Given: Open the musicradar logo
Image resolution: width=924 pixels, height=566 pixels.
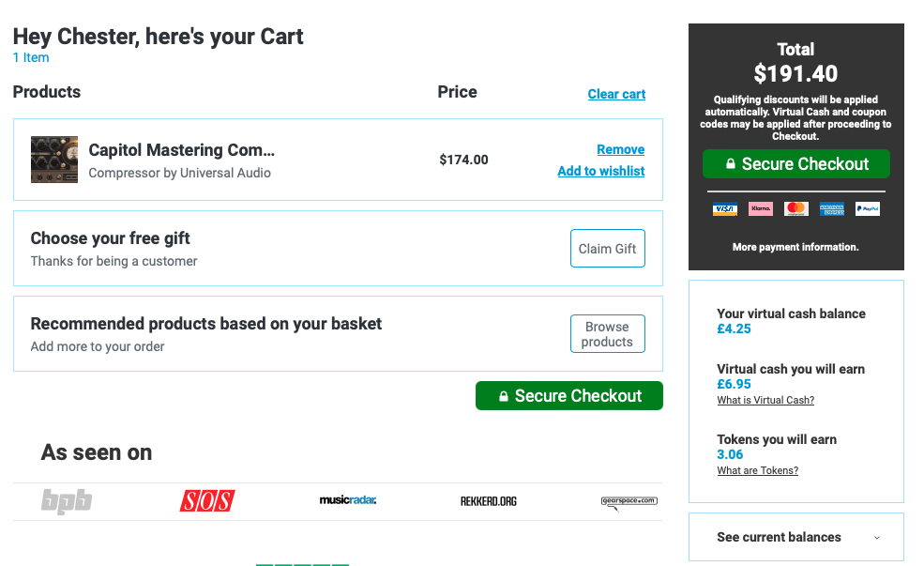Looking at the screenshot, I should 348,500.
